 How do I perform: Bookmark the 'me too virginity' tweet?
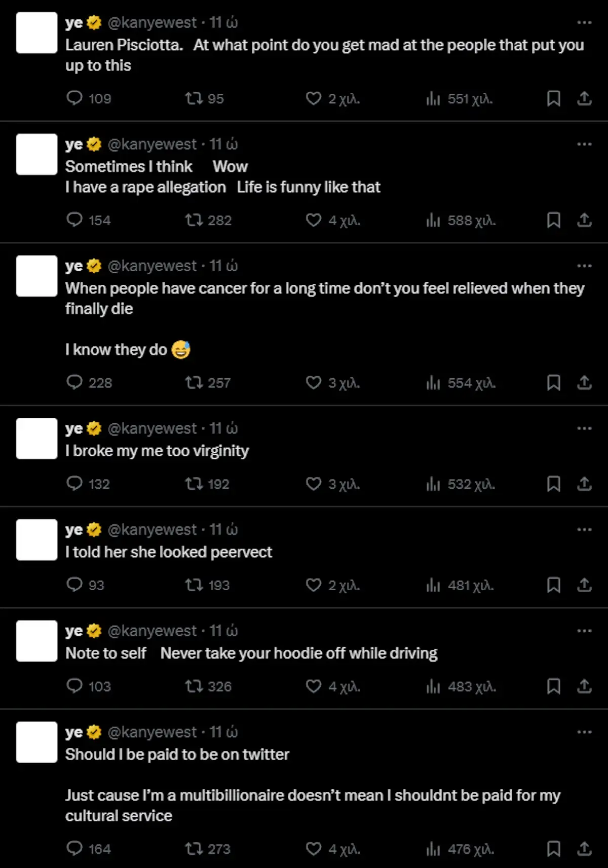(x=553, y=484)
